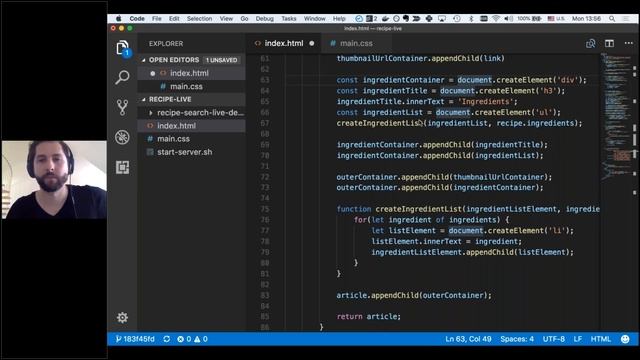Click the unsaved dot on index.html tab
The width and height of the screenshot is (640, 360).
tap(312, 43)
